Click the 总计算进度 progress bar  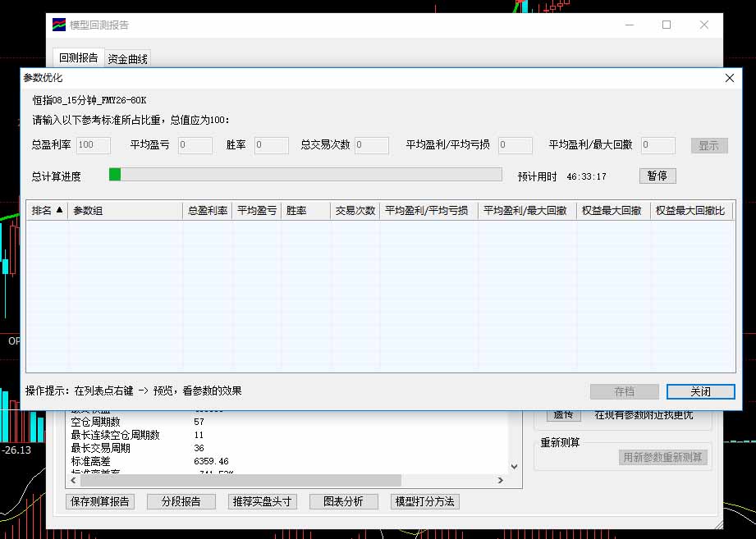(305, 174)
